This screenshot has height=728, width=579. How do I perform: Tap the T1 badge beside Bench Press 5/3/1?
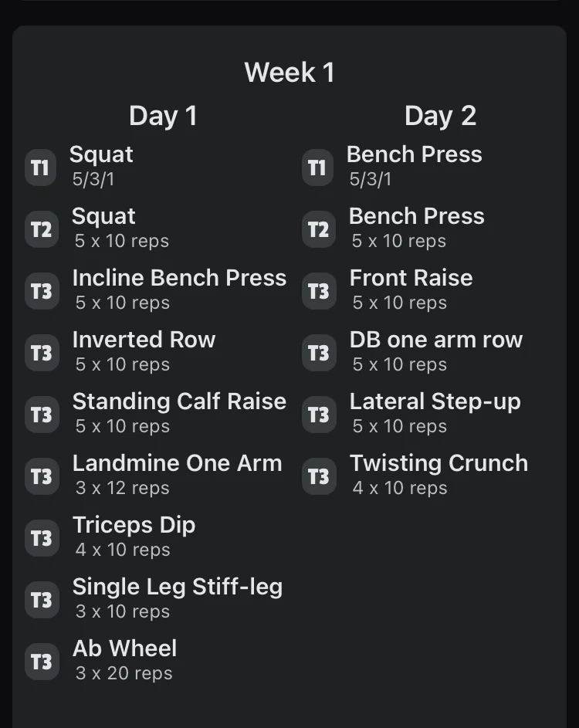[317, 167]
